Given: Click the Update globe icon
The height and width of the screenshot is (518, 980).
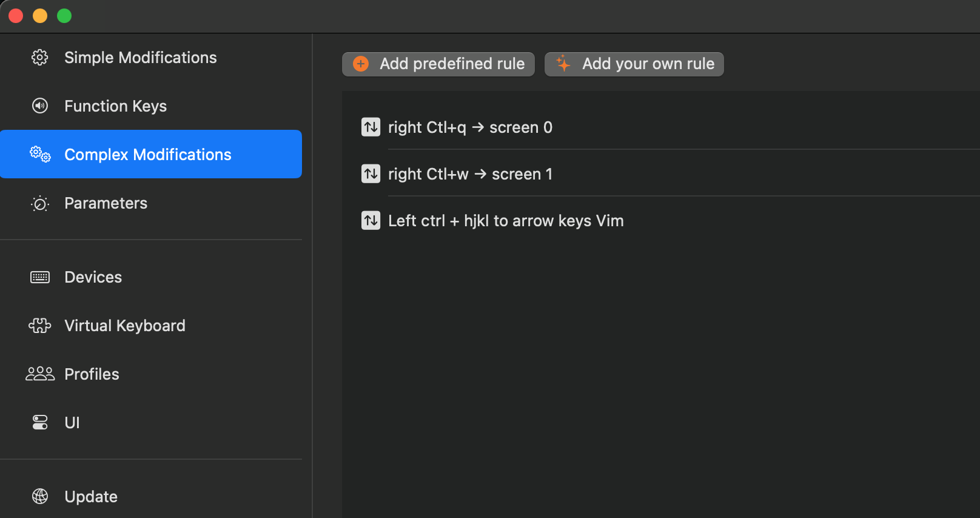Looking at the screenshot, I should (40, 497).
